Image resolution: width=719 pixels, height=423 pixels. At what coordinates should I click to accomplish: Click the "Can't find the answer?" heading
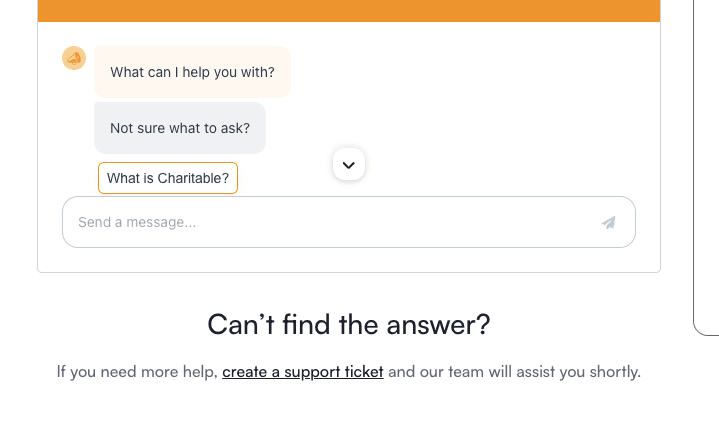tap(349, 324)
